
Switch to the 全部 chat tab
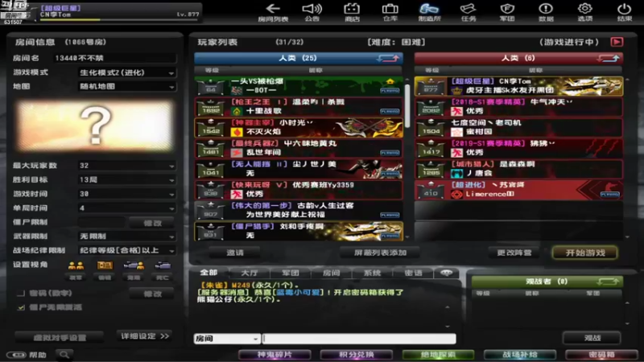click(208, 273)
